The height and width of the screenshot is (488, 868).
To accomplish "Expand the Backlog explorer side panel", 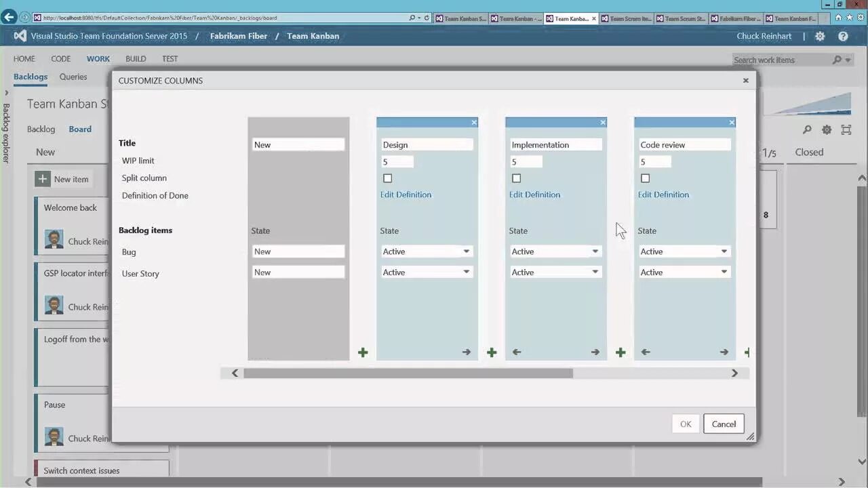I will (x=6, y=94).
